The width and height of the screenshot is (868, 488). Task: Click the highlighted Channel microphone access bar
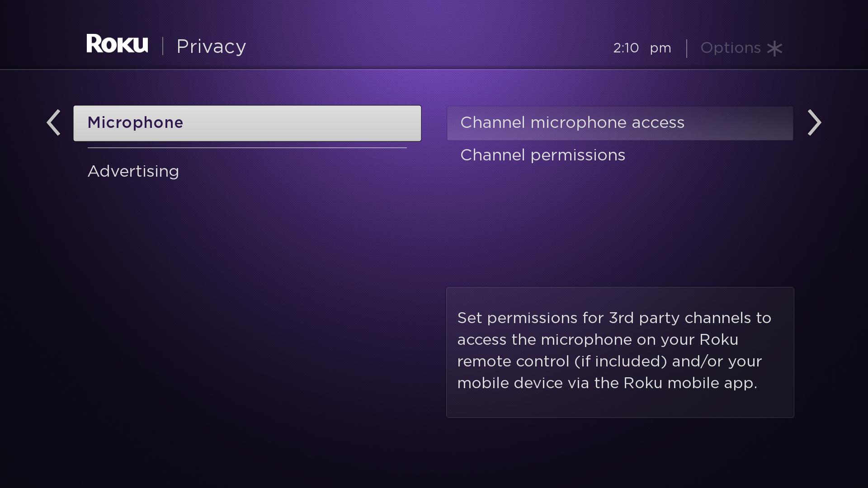click(619, 123)
